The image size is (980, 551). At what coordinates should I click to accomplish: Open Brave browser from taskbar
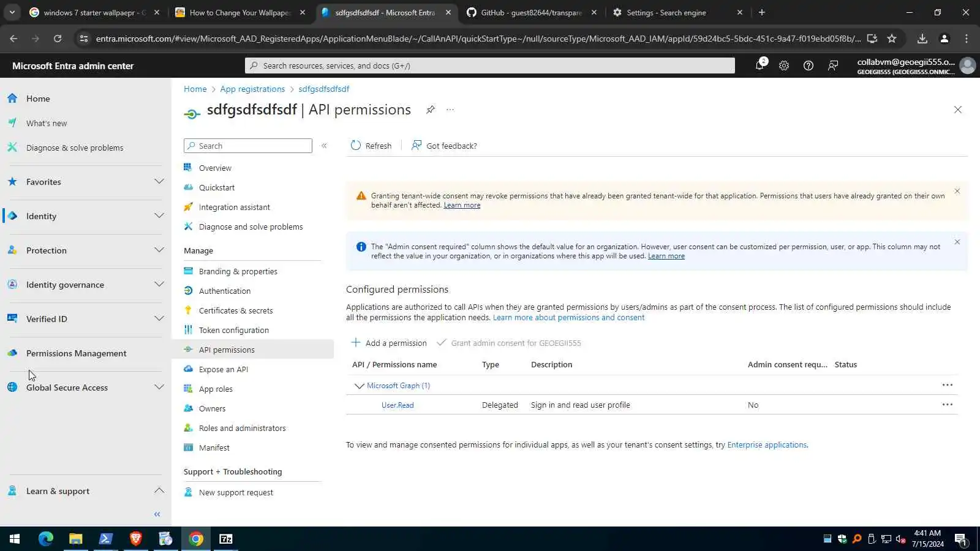pyautogui.click(x=136, y=539)
